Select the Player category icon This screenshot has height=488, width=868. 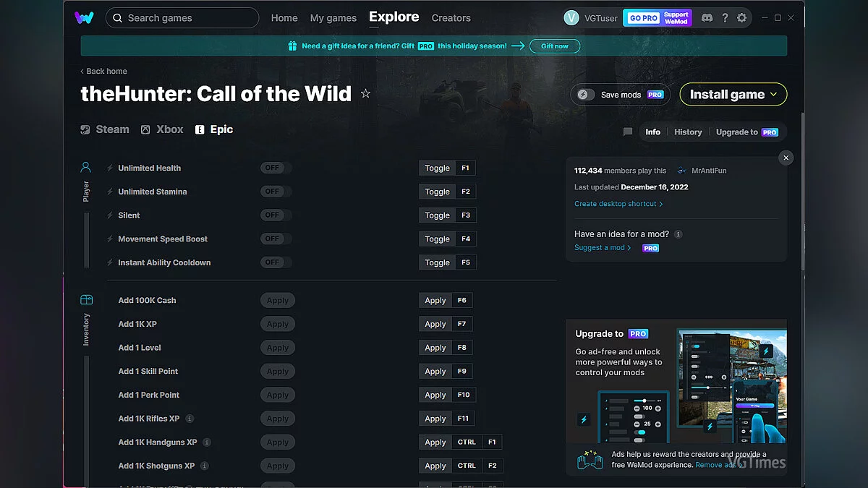pos(86,168)
